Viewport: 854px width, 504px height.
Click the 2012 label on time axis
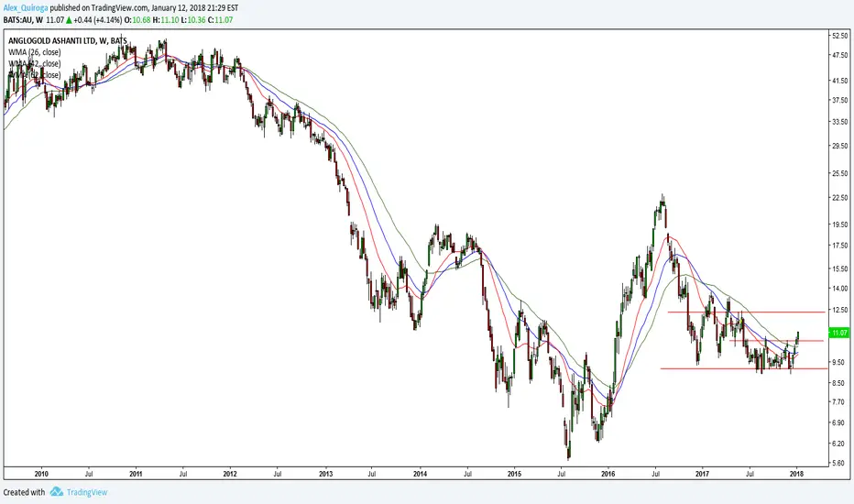[x=230, y=474]
